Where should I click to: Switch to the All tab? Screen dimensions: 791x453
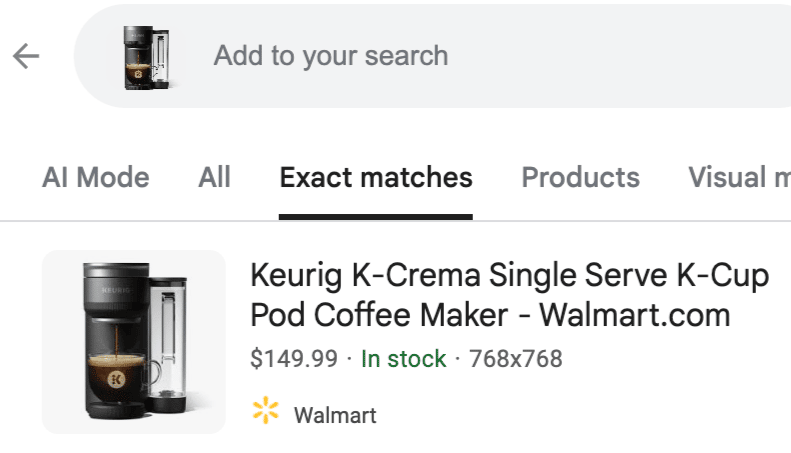point(214,178)
